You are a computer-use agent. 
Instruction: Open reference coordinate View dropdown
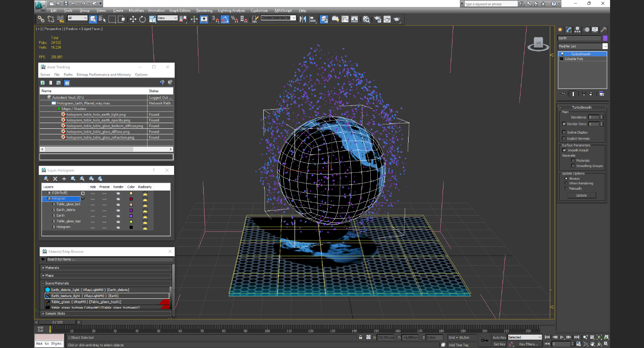click(x=168, y=18)
